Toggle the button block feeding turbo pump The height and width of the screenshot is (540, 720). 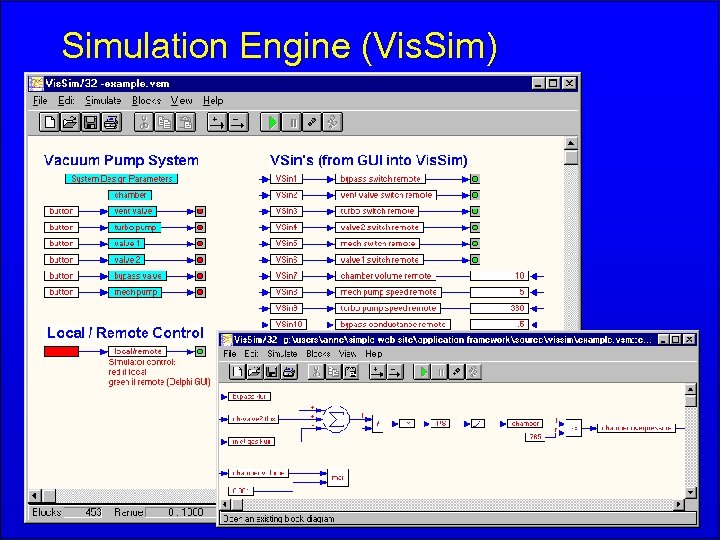[x=61, y=227]
